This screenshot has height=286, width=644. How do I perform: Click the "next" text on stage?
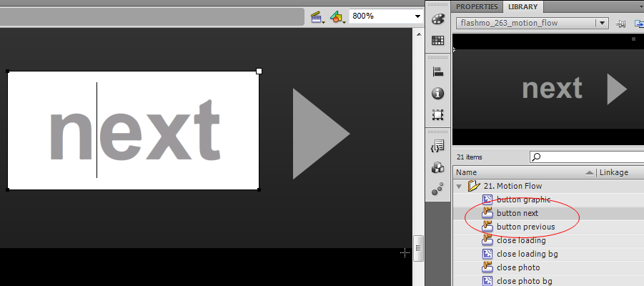(135, 130)
